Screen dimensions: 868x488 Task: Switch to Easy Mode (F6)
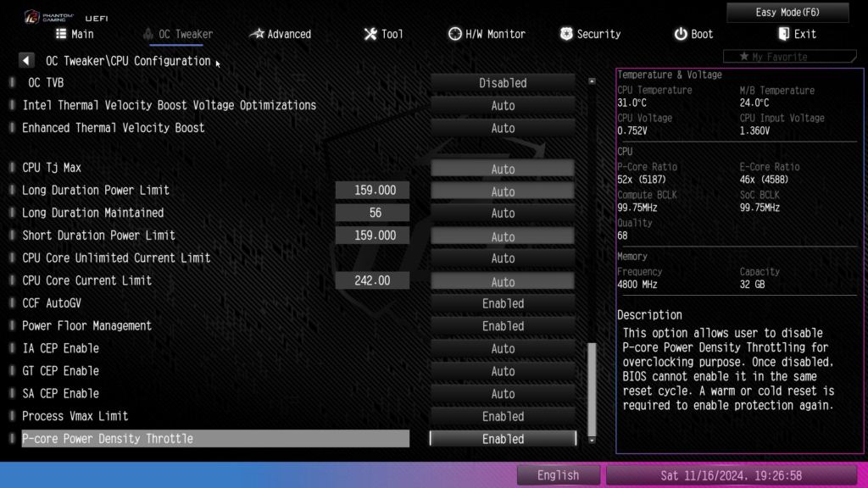[787, 12]
